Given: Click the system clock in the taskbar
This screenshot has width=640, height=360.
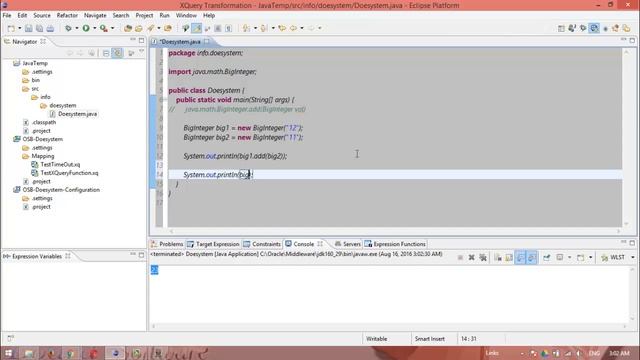Looking at the screenshot, I should [x=620, y=353].
